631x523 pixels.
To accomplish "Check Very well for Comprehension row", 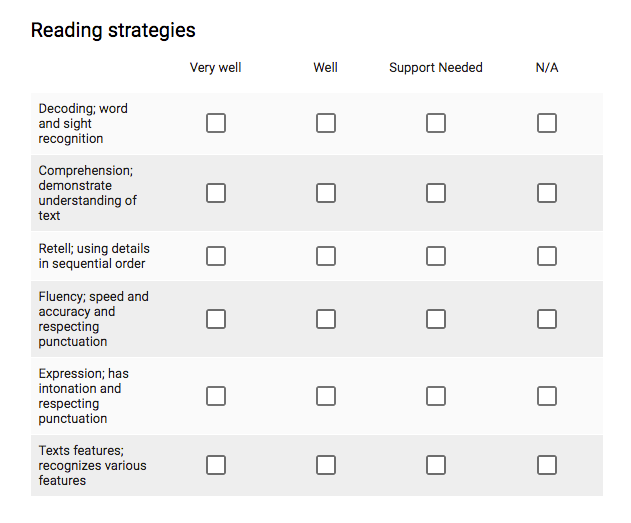I will pos(216,193).
